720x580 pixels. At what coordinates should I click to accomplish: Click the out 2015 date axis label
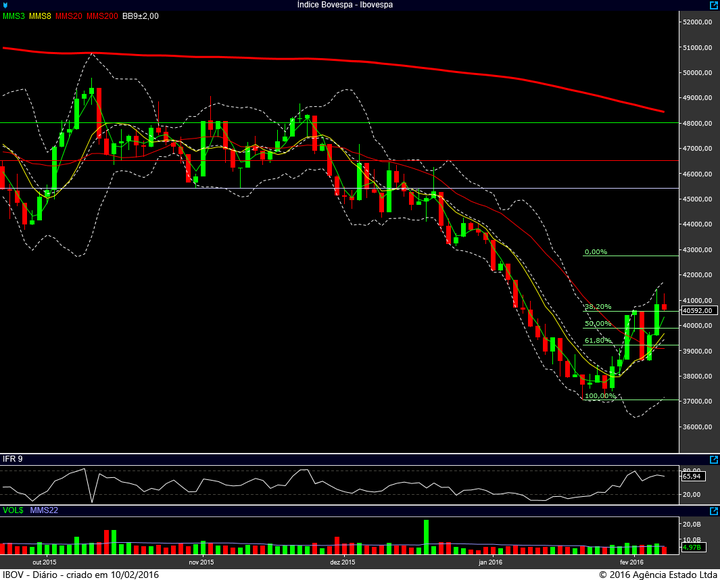pos(45,563)
